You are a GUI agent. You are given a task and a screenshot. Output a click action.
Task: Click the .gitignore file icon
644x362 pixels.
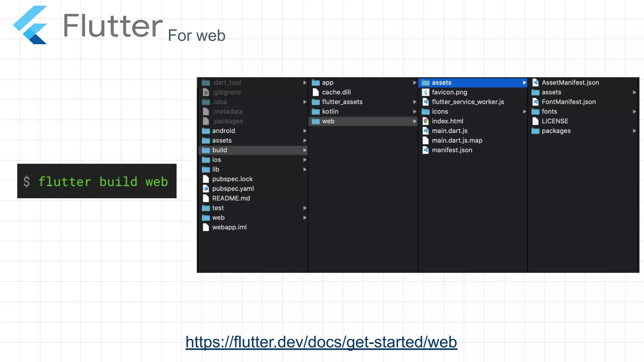tap(206, 92)
